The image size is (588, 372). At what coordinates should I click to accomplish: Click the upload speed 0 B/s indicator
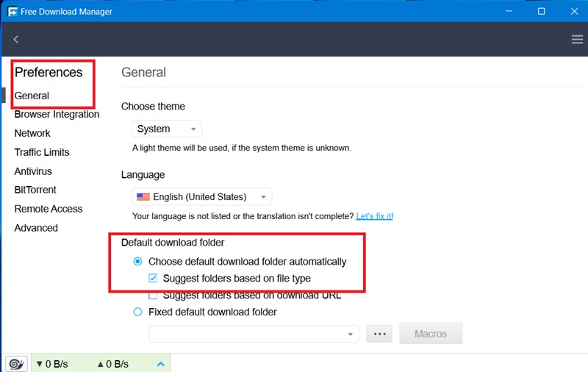pos(113,364)
